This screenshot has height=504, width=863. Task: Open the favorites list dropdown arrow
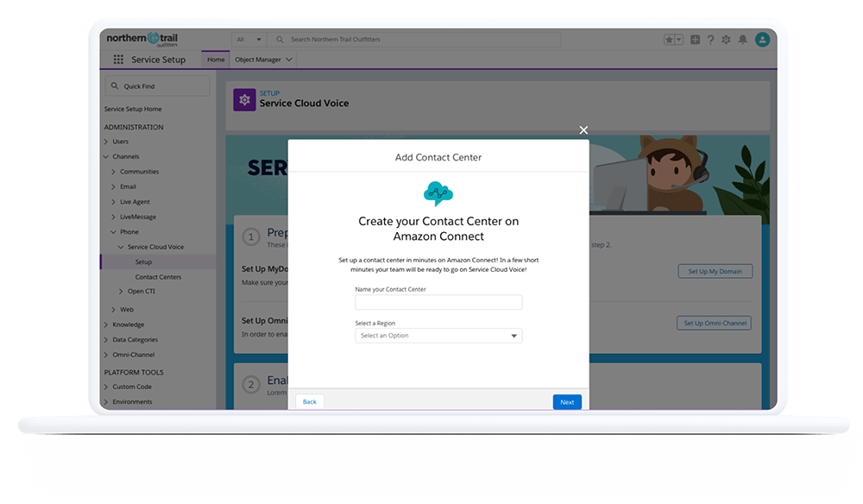pos(679,40)
